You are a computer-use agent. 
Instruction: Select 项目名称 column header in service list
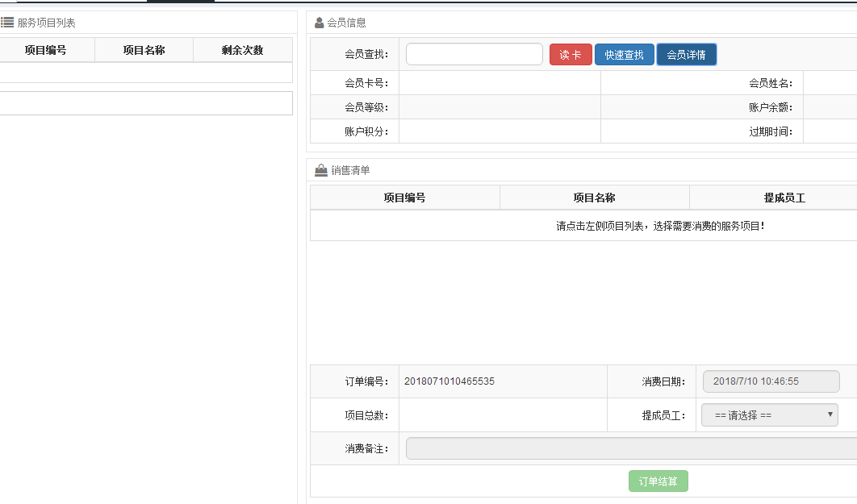pyautogui.click(x=144, y=50)
